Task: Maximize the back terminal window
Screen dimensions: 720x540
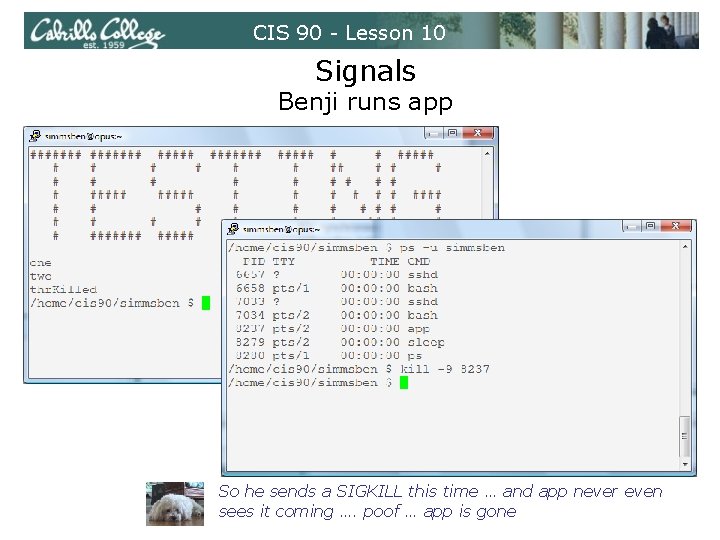Action: [x=452, y=133]
